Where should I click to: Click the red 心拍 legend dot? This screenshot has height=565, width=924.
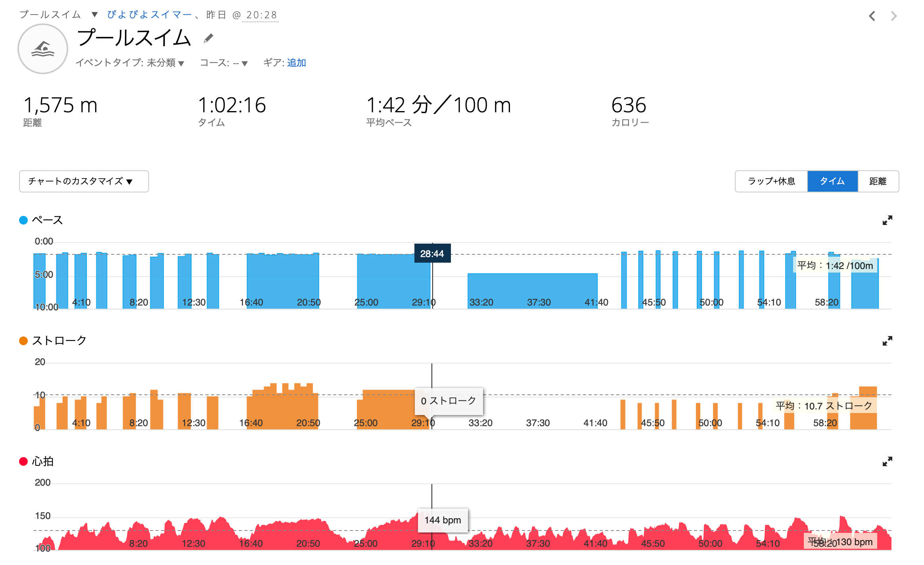pos(23,461)
